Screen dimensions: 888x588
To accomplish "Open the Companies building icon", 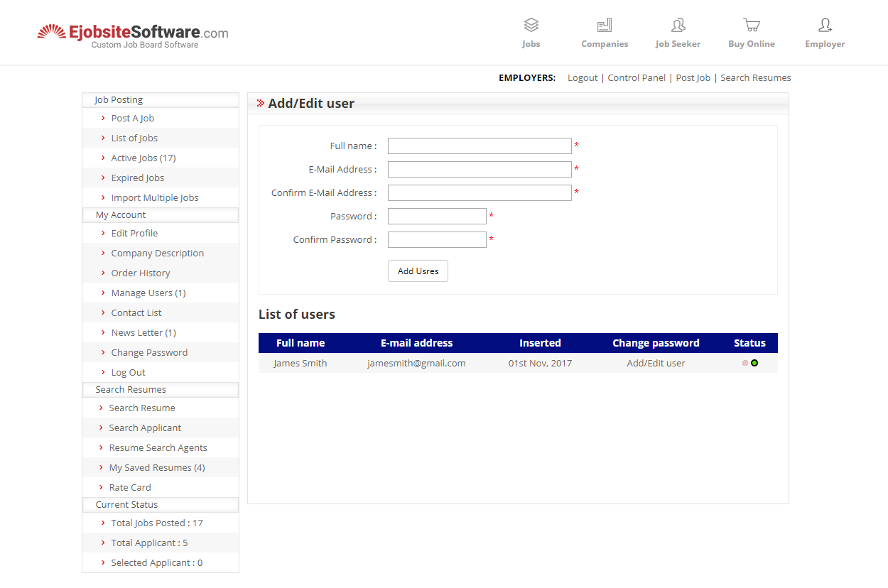I will pyautogui.click(x=605, y=26).
